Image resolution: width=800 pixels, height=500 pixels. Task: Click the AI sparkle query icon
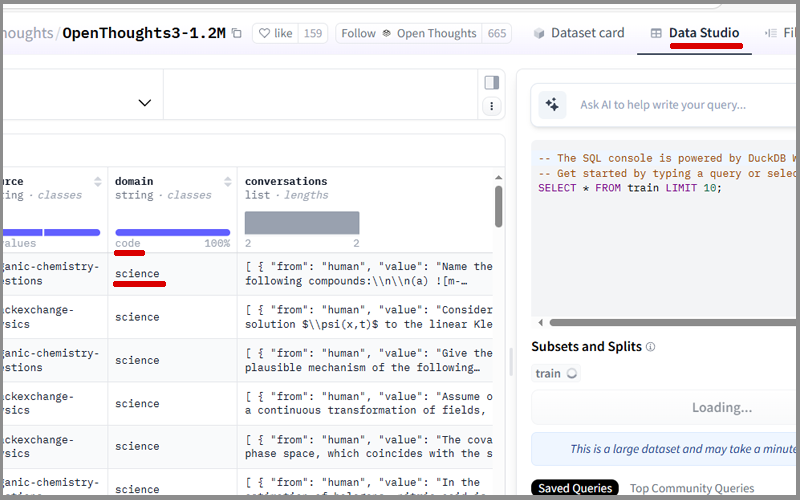(552, 105)
